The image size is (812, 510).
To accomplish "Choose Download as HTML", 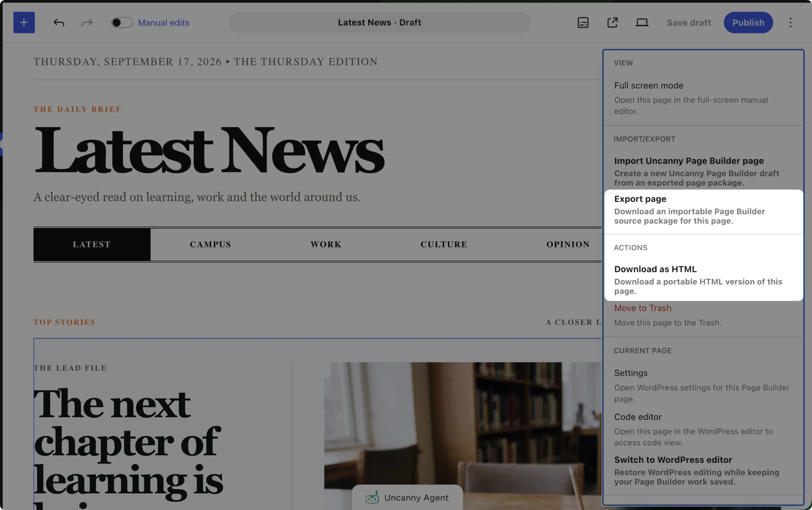I will tap(703, 280).
